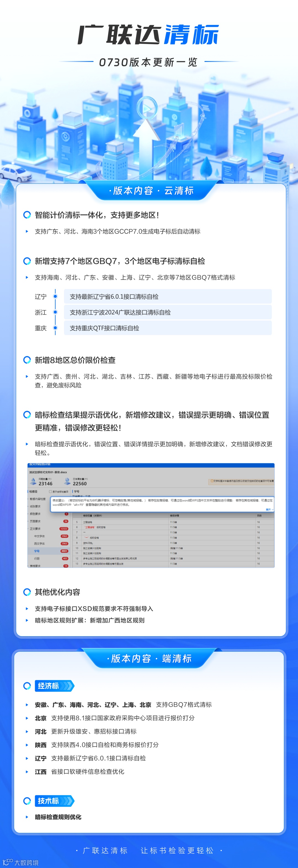Collapse the 正文要求 tree node

[x=28, y=529]
